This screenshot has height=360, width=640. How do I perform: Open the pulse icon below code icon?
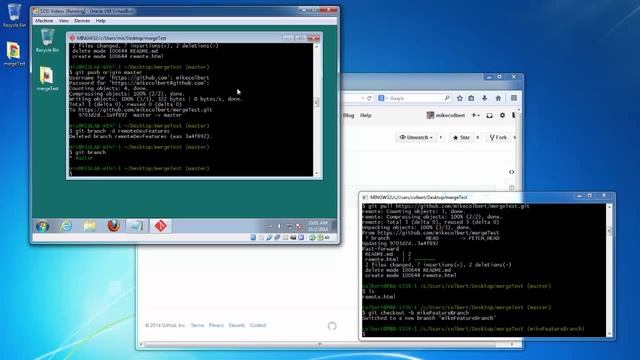(511, 187)
